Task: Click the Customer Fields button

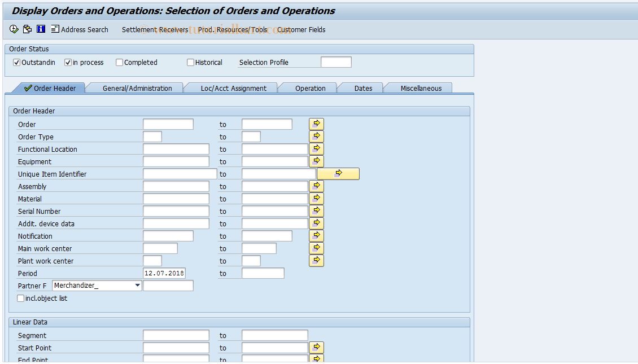Action: pyautogui.click(x=301, y=29)
